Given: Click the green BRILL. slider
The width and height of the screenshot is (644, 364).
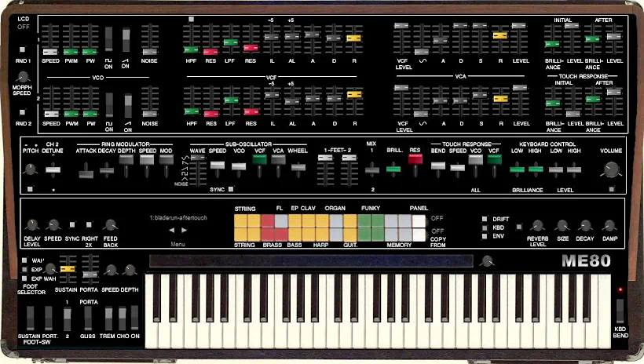Looking at the screenshot, I should 393,169.
